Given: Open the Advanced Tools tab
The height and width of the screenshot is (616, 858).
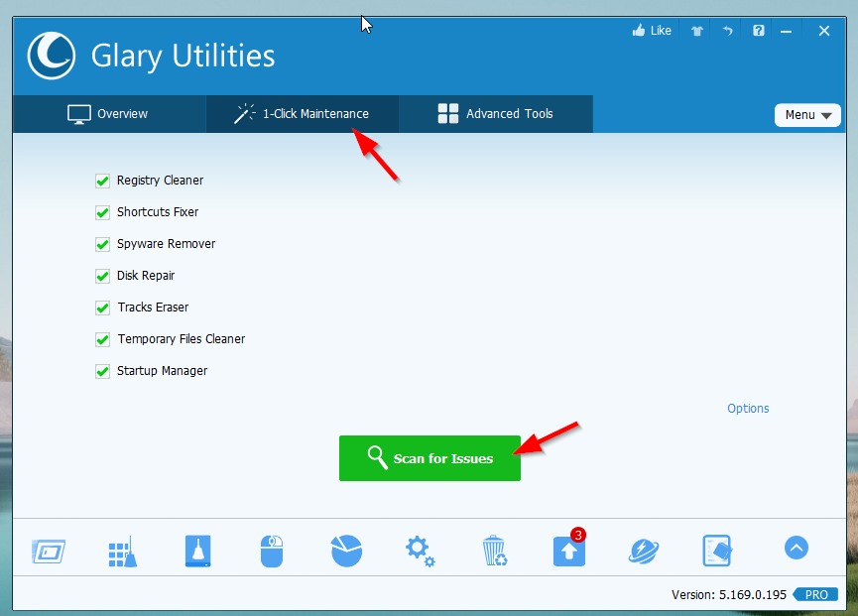Looking at the screenshot, I should 496,114.
